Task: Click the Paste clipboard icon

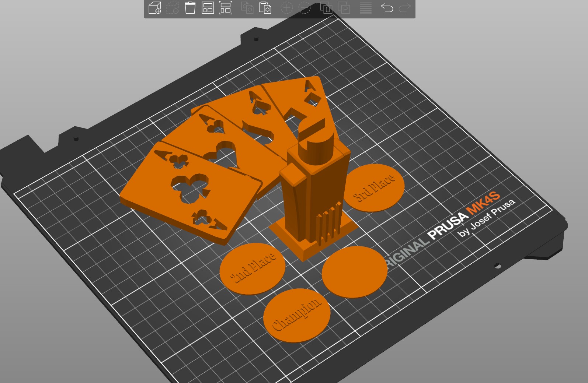Action: [265, 8]
